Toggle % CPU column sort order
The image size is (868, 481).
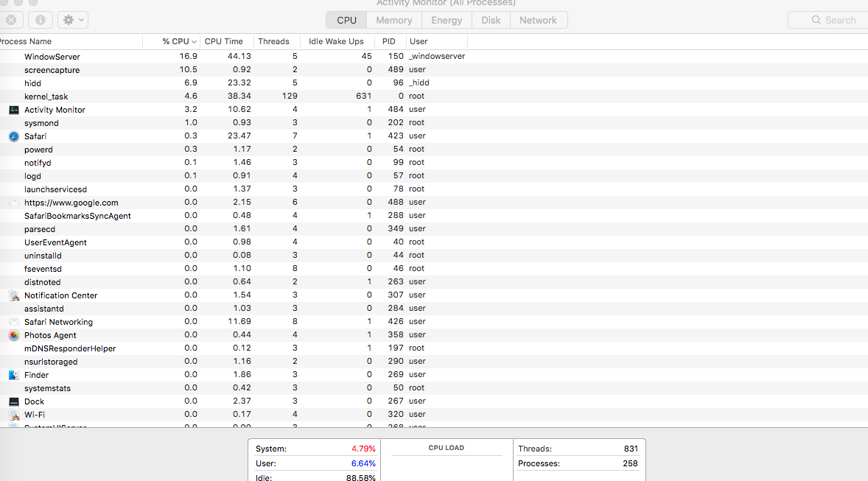coord(171,41)
